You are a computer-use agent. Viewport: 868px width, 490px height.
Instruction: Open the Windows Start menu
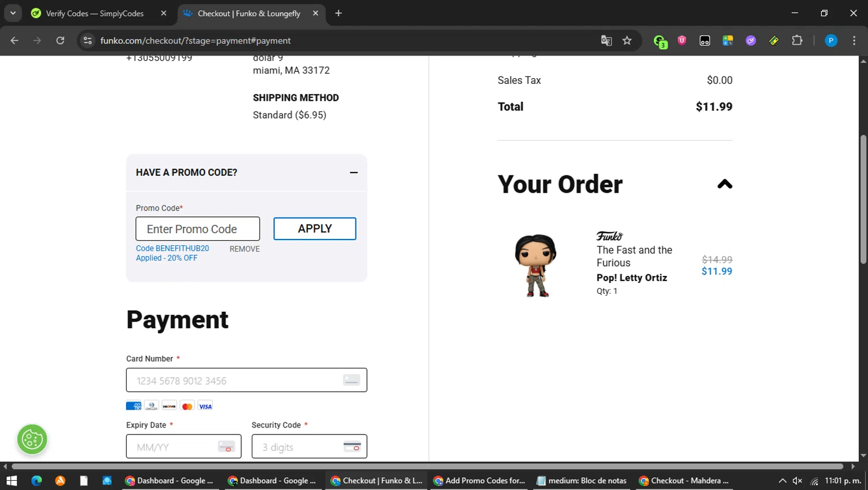click(12, 481)
